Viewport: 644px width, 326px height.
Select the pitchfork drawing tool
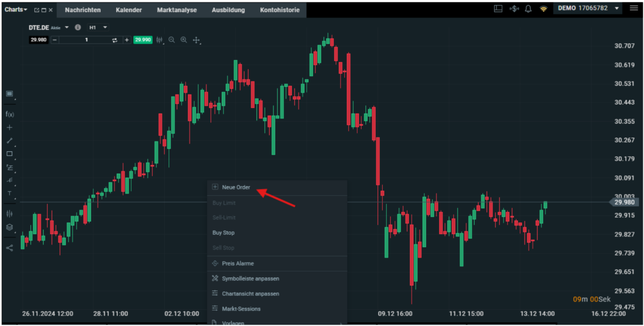tap(10, 180)
